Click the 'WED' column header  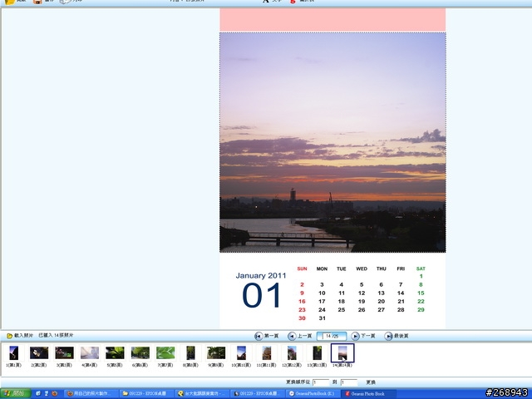pos(362,268)
